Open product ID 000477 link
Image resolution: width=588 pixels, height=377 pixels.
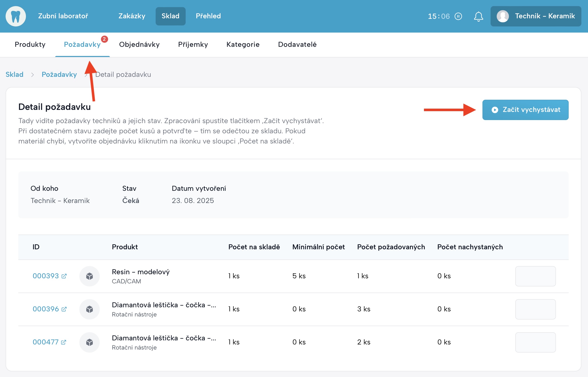46,342
